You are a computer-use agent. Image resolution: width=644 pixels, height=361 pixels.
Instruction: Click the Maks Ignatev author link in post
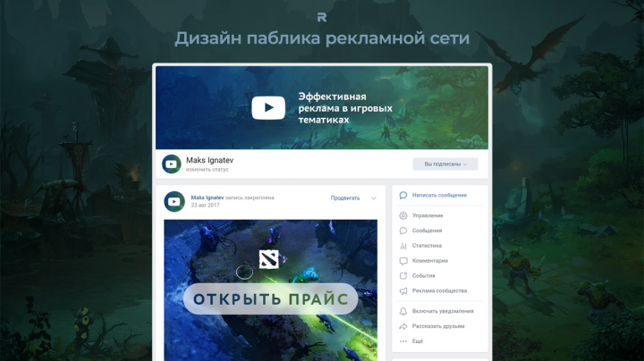tap(208, 197)
